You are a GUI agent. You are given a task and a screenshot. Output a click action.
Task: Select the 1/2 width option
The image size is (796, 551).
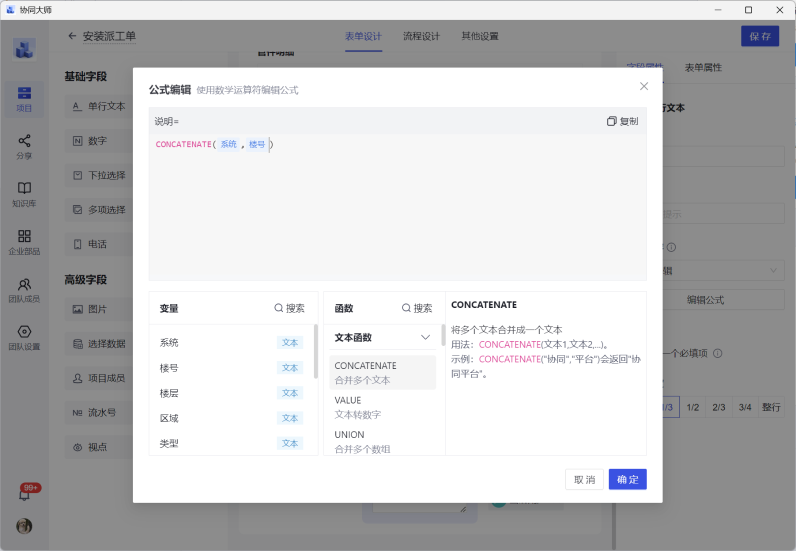click(692, 408)
